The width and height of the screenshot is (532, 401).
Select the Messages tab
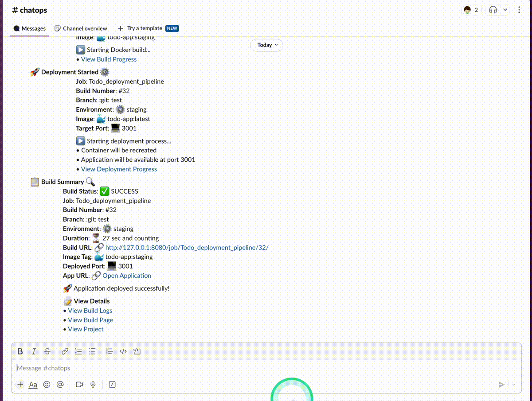pyautogui.click(x=30, y=28)
